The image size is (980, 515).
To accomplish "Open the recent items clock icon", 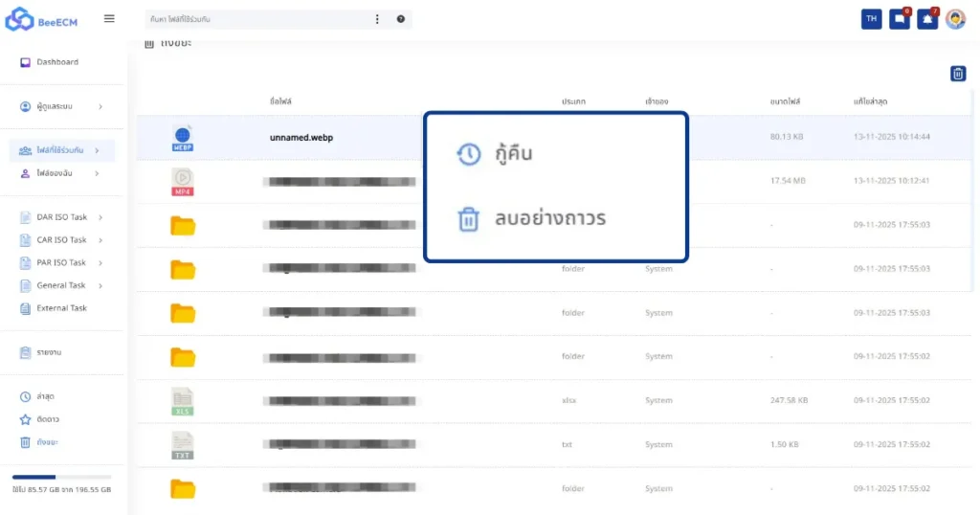I will pyautogui.click(x=26, y=396).
